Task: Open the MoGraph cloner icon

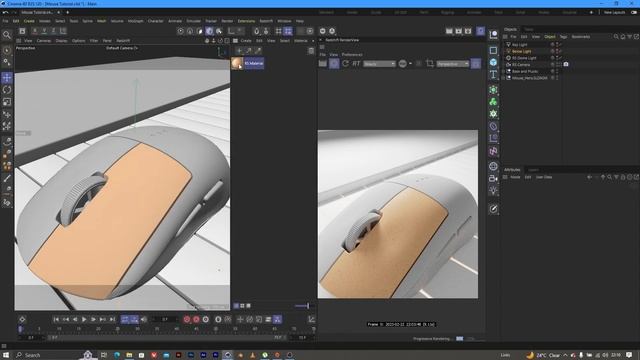Action: [x=493, y=102]
